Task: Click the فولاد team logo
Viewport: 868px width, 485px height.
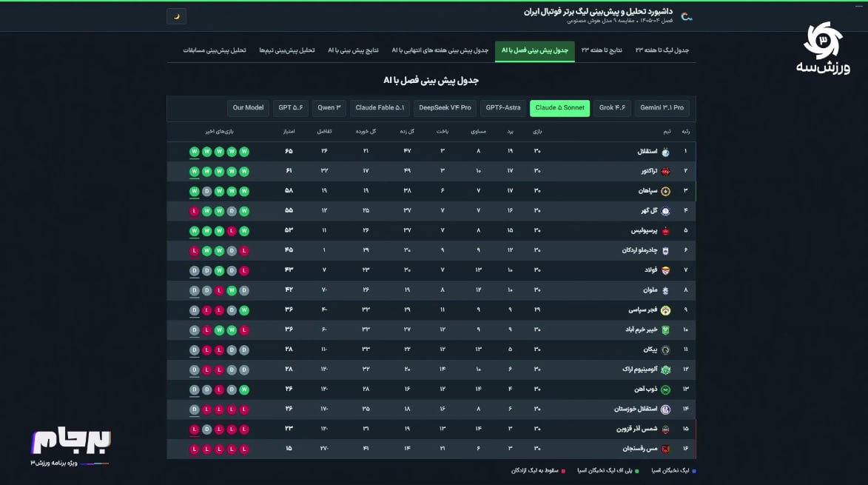Action: 665,271
